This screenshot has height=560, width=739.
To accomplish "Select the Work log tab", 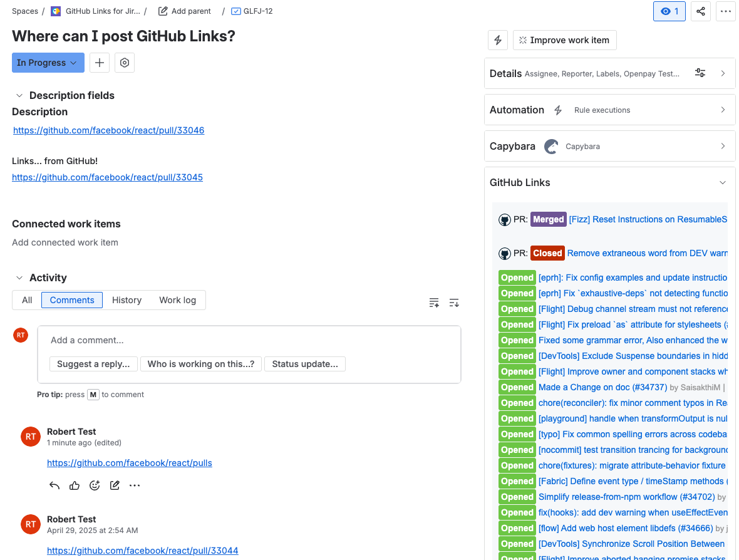I will click(177, 300).
